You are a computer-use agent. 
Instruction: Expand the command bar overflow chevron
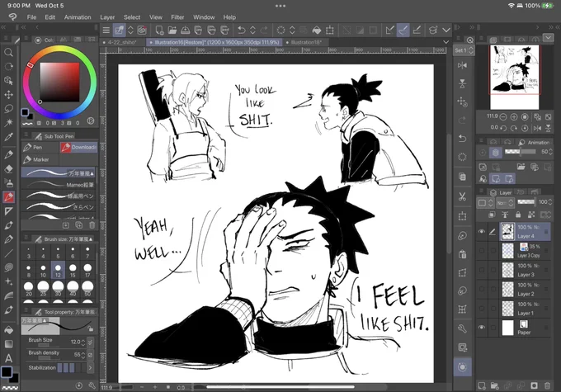click(x=445, y=30)
